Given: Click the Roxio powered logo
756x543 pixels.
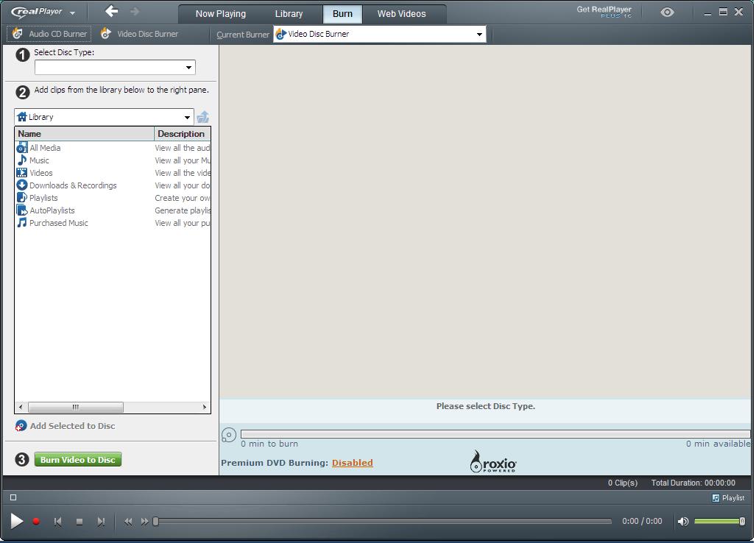Looking at the screenshot, I should (492, 461).
